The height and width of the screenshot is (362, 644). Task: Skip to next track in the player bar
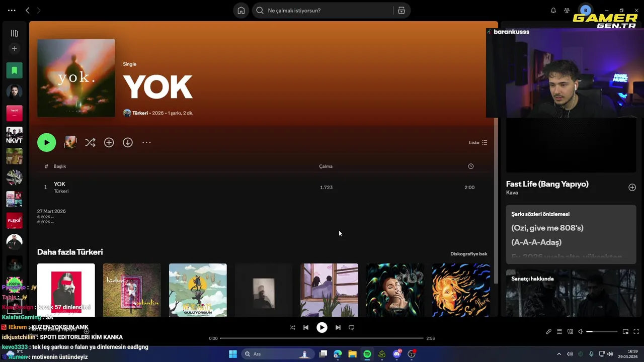click(x=338, y=327)
